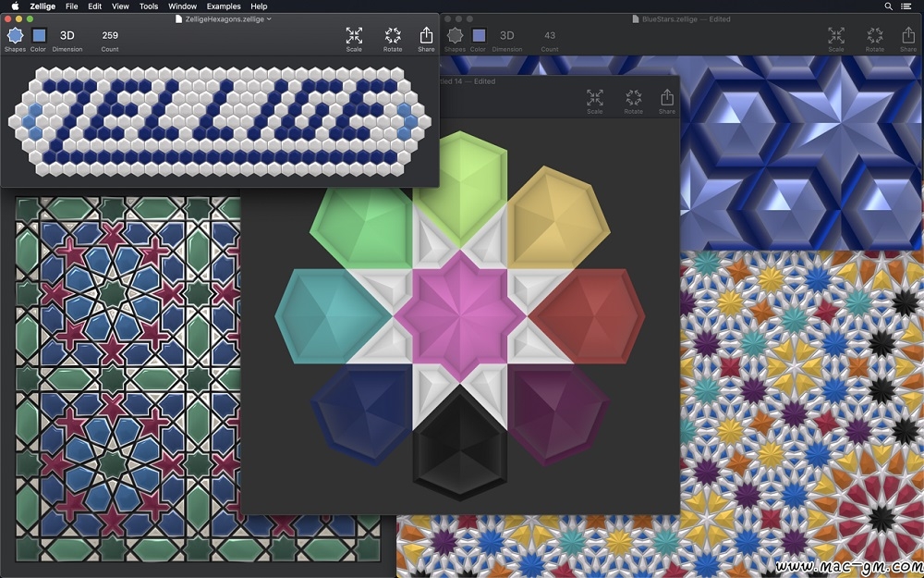The width and height of the screenshot is (924, 578).
Task: Open Shapes picker in ZelligeHexagons window
Action: (15, 36)
